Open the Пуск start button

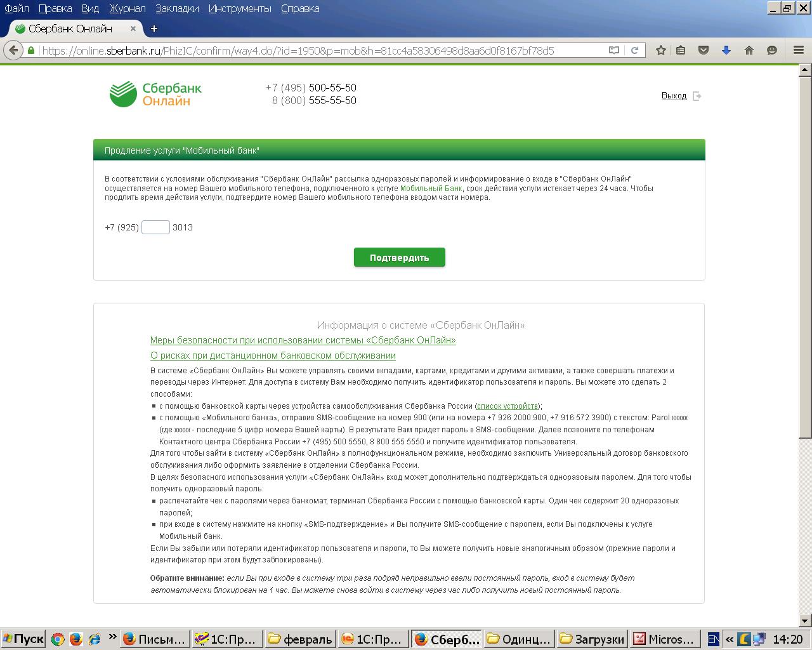coord(23,639)
